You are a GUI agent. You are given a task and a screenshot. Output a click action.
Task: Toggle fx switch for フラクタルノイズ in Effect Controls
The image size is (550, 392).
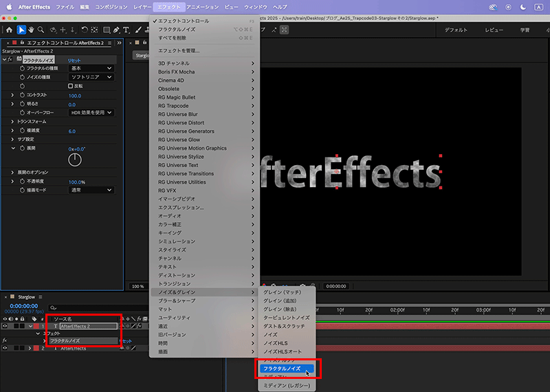(x=10, y=59)
